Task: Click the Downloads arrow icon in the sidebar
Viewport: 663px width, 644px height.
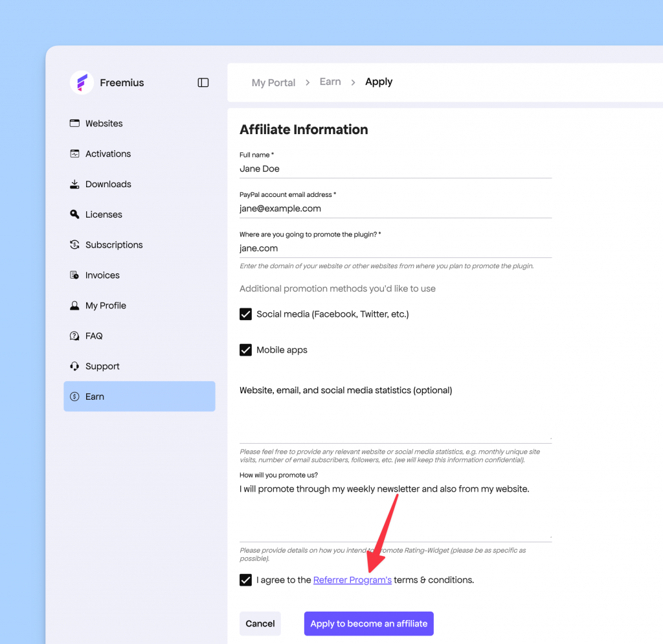Action: pyautogui.click(x=74, y=184)
